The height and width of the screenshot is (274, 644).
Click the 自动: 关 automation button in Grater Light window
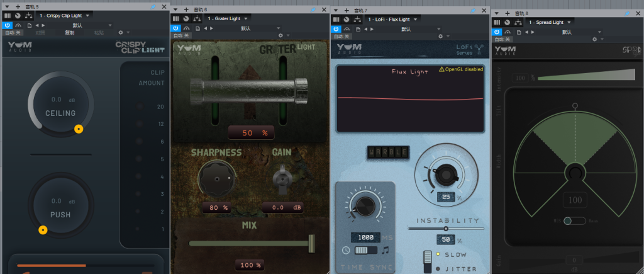[x=181, y=36]
